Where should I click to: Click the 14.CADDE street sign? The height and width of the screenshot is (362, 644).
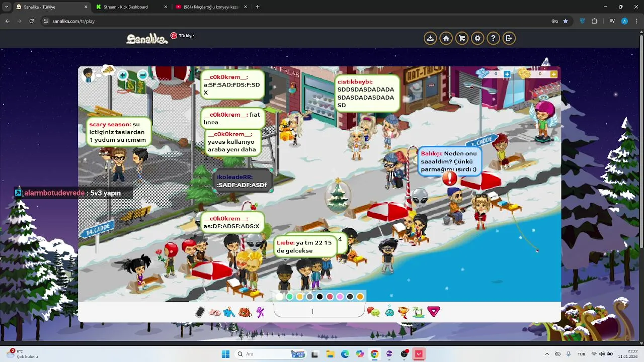[97, 229]
